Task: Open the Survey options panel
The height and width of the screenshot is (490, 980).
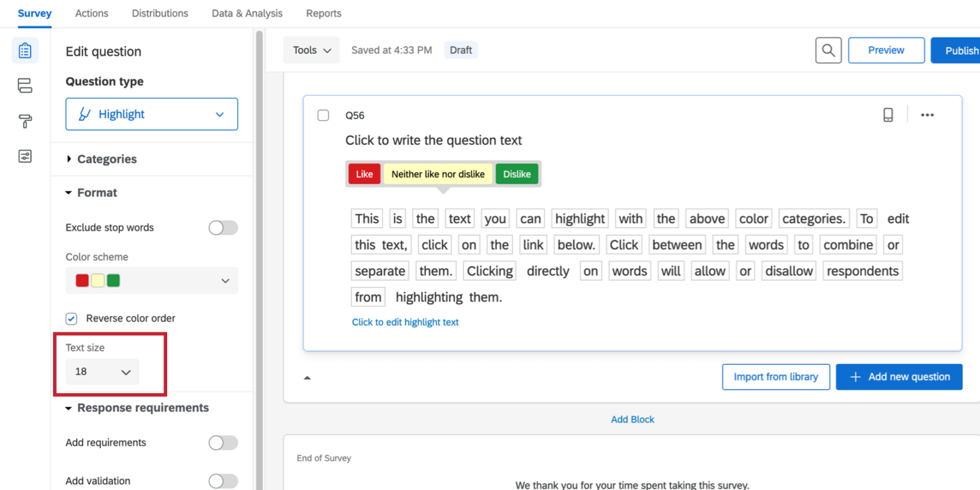Action: (25, 156)
